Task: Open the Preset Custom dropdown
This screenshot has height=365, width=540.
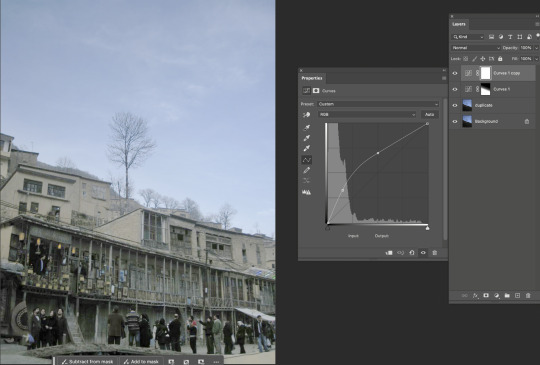Action: point(378,104)
